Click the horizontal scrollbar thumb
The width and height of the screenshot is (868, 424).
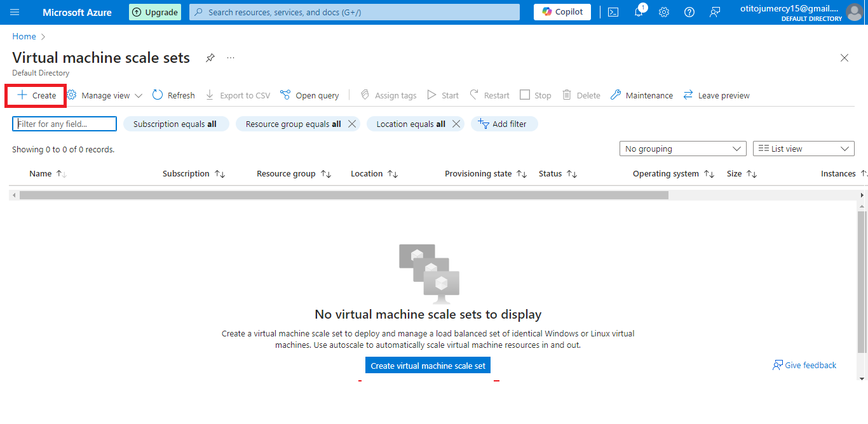tap(344, 195)
